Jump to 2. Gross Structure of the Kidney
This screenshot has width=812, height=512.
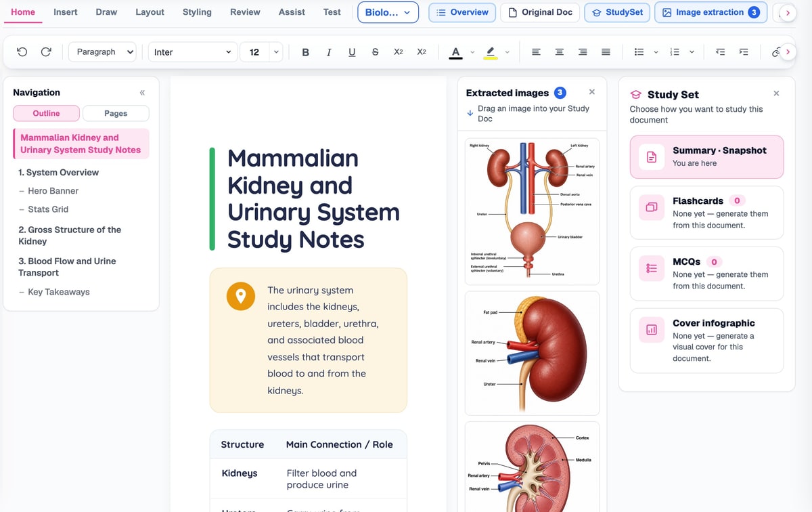click(x=70, y=235)
